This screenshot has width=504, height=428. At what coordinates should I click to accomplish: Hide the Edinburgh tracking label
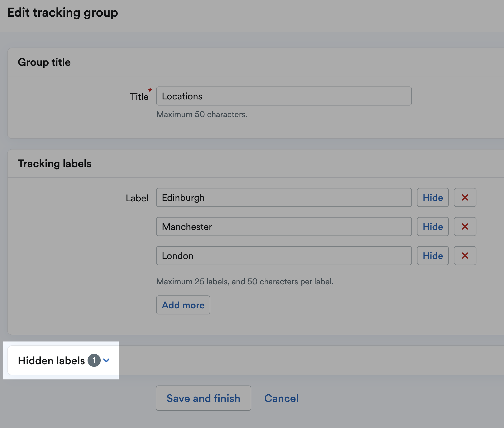point(433,198)
